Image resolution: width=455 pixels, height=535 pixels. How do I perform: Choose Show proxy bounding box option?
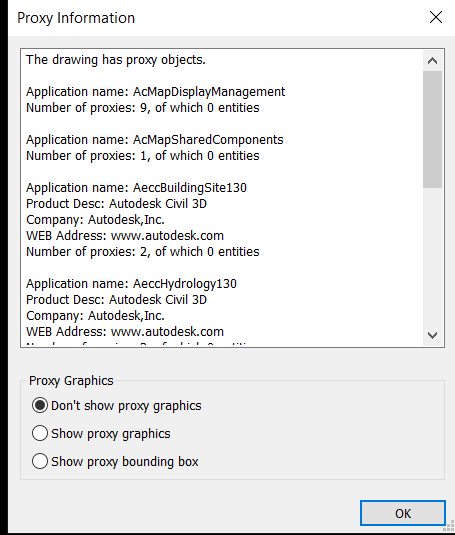(x=115, y=462)
